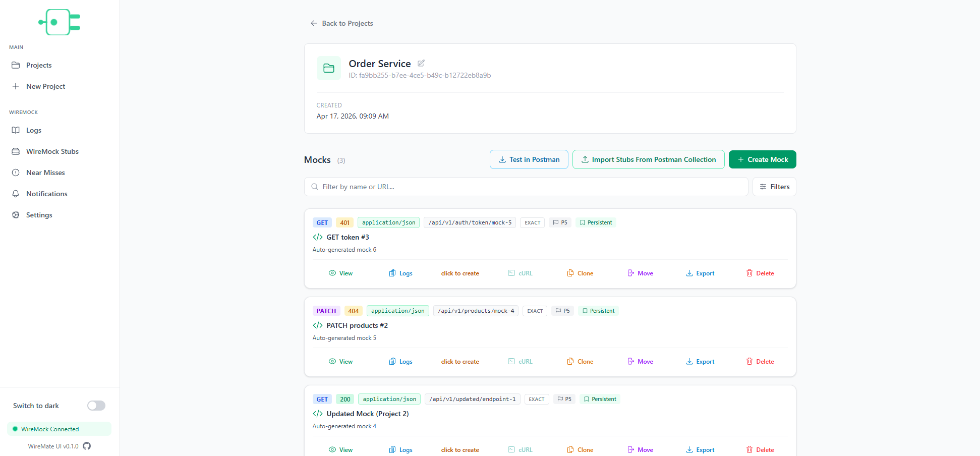Open Near Misses page
The image size is (980, 456).
pyautogui.click(x=60, y=173)
